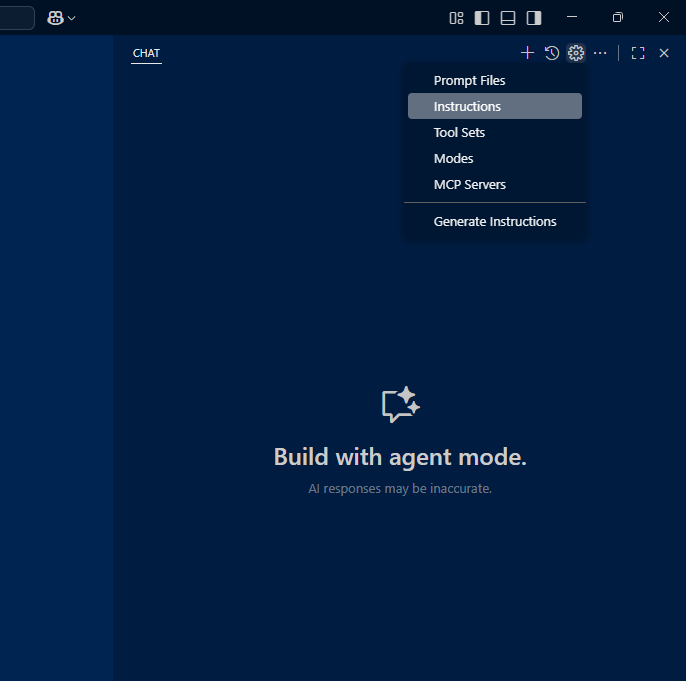Choose Prompt Files from menu
Image resolution: width=686 pixels, height=681 pixels.
(x=469, y=80)
